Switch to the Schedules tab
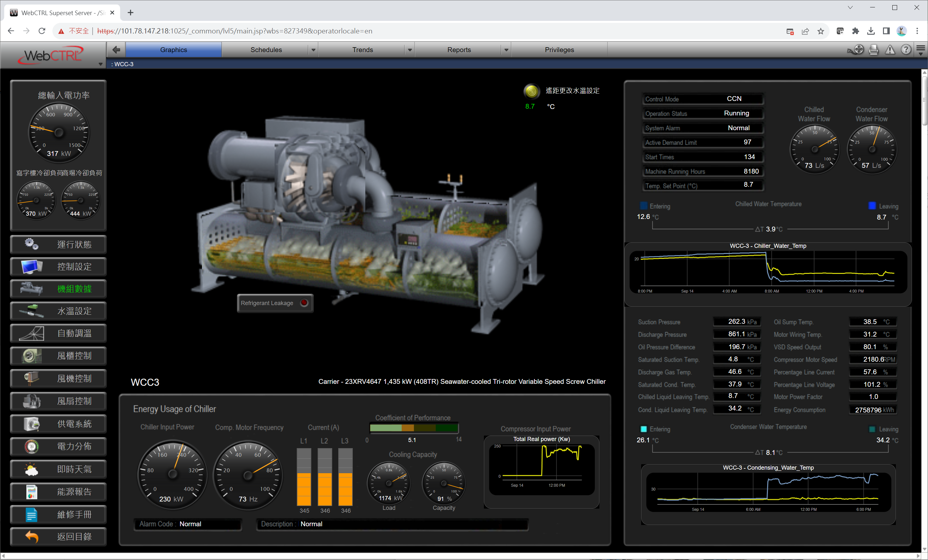This screenshot has height=560, width=928. click(266, 50)
